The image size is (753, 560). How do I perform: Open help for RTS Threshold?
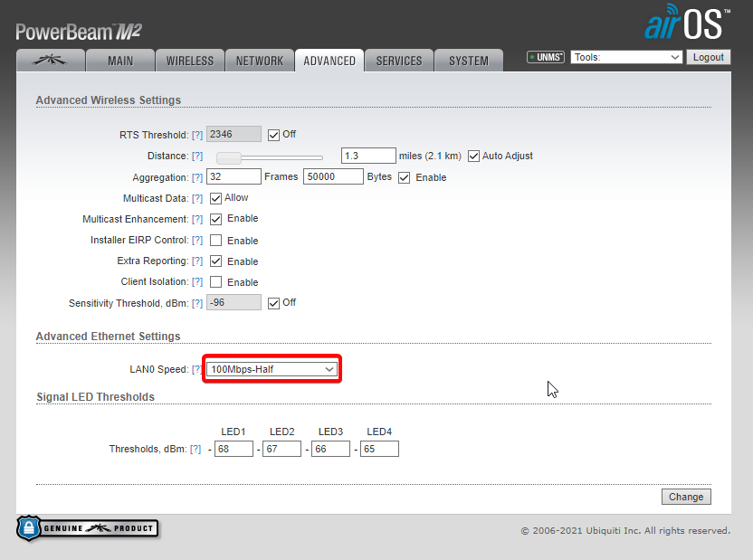(196, 135)
